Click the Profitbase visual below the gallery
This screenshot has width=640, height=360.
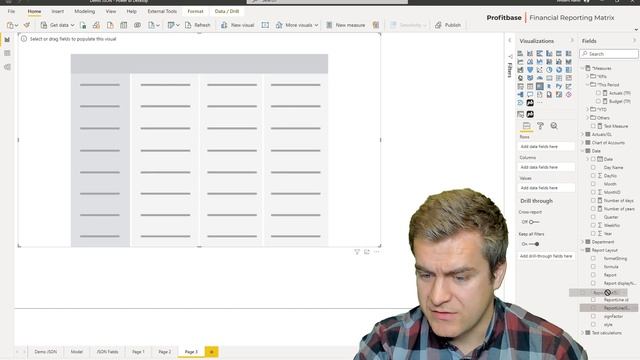[530, 114]
